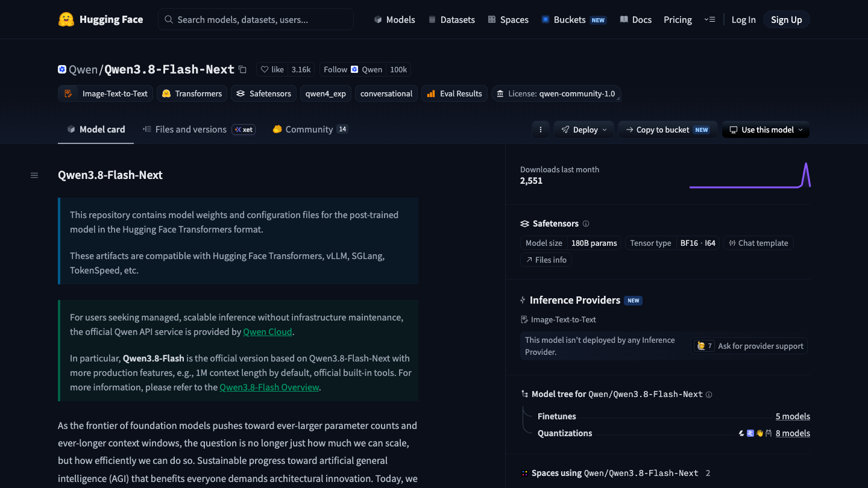868x488 pixels.
Task: Open the Files info link
Action: point(546,260)
